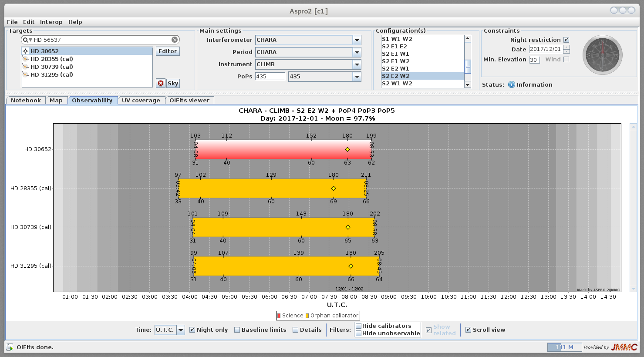Open the Instrument CLIMB dropdown
The width and height of the screenshot is (644, 357).
click(357, 64)
